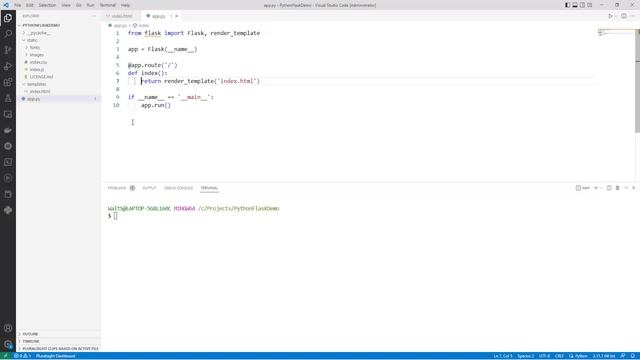640x360 pixels.
Task: Click the bash terminal profile label
Action: point(583,188)
